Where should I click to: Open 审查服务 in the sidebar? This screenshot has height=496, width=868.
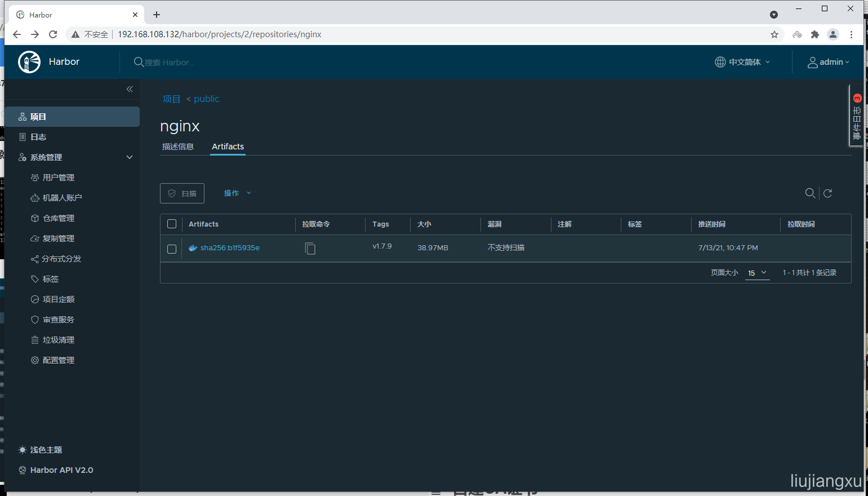tap(59, 320)
